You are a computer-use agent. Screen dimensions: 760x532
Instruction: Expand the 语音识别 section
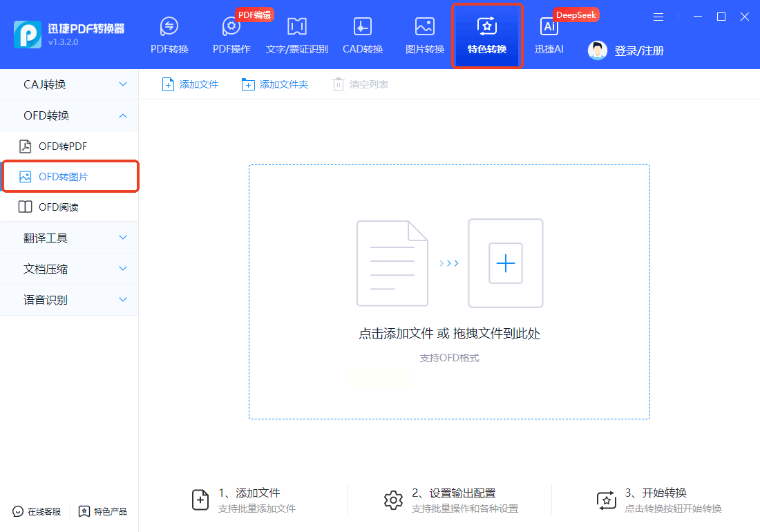tap(69, 299)
